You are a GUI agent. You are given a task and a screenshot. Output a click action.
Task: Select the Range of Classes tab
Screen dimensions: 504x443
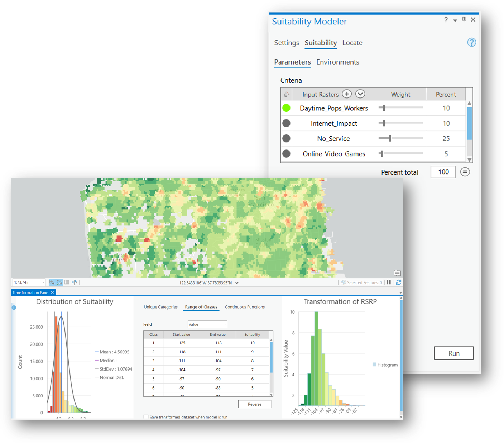tap(201, 307)
